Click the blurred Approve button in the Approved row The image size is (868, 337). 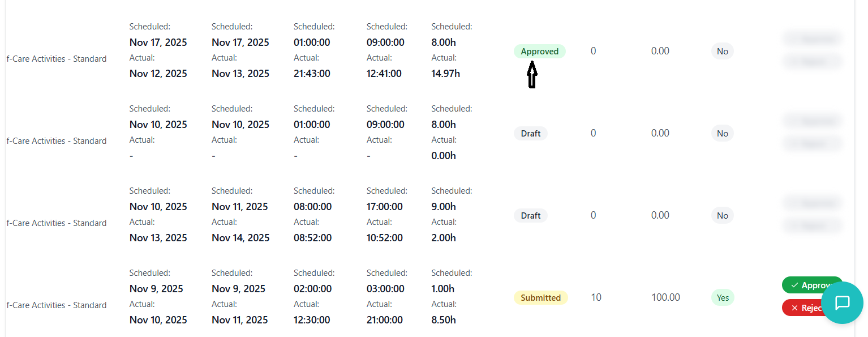[x=812, y=39]
